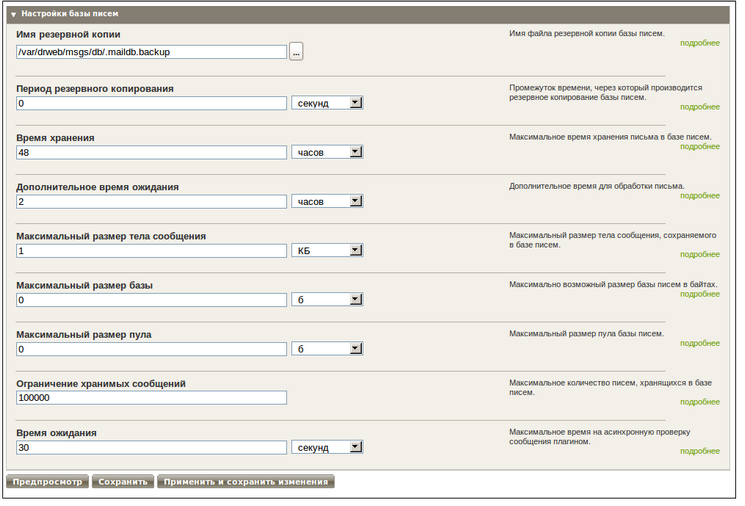Open «подробнее» link for backup file name
Image resolution: width=745 pixels, height=506 pixels.
point(700,43)
